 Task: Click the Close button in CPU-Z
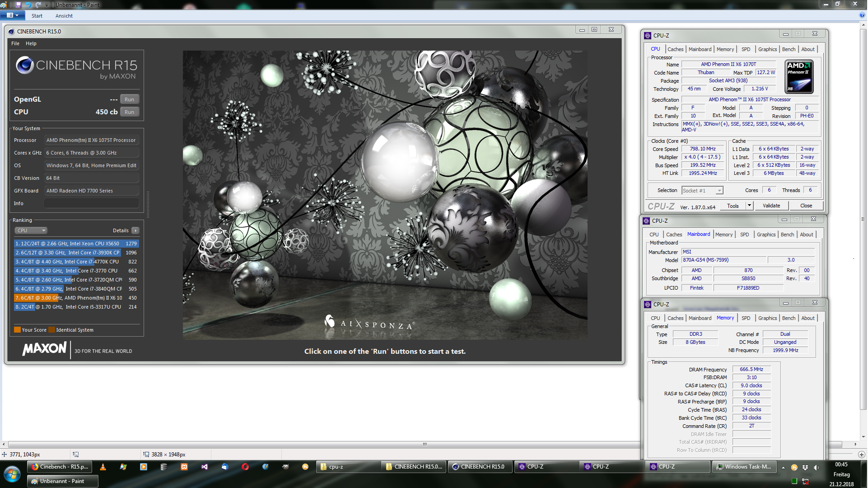(806, 206)
